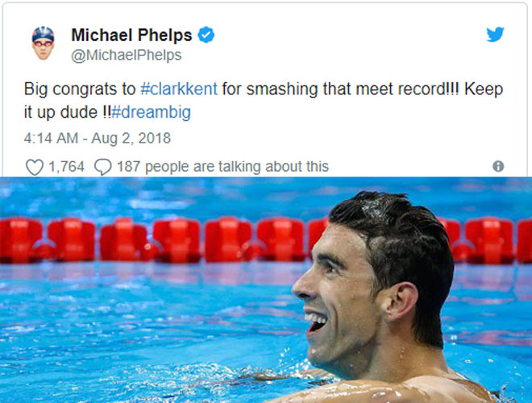Click the blue verified badge

207,35
